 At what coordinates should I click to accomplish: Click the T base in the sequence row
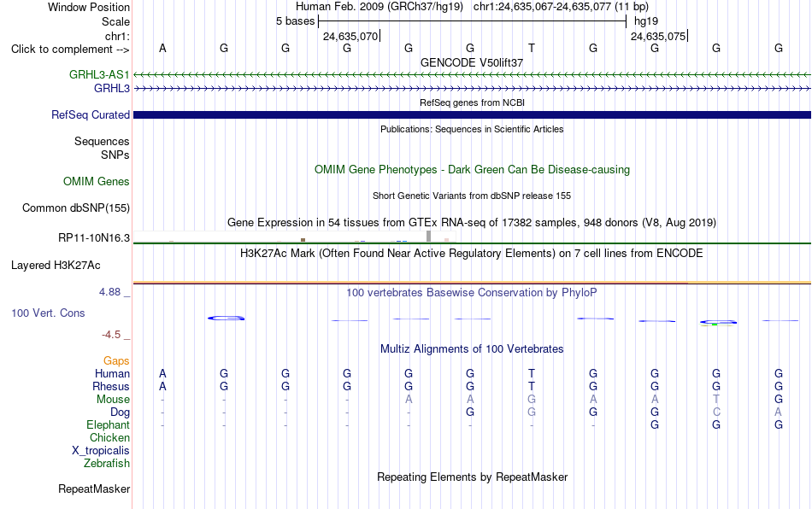[x=532, y=48]
